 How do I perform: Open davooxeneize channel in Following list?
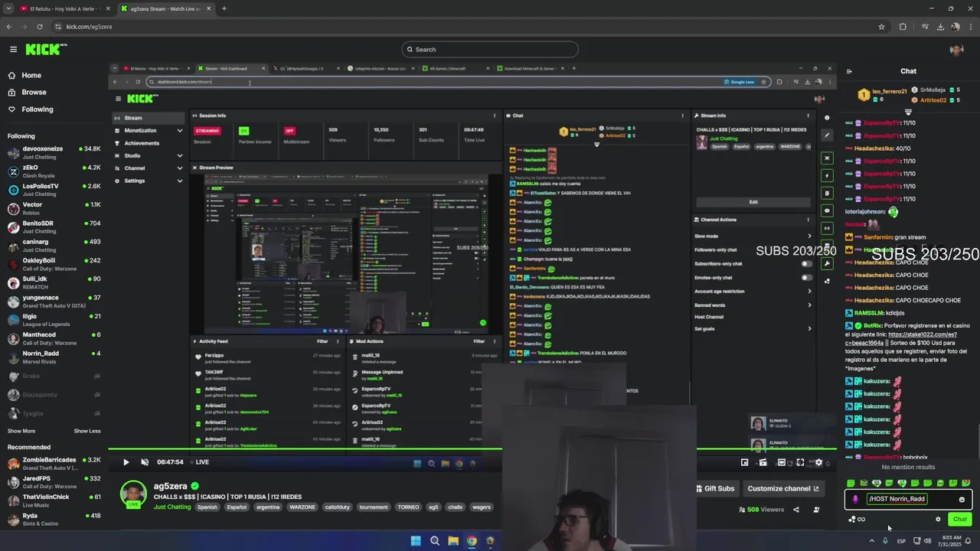pos(54,152)
